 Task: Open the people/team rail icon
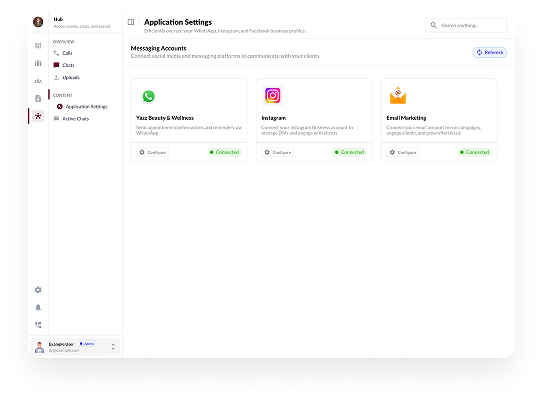pos(38,81)
